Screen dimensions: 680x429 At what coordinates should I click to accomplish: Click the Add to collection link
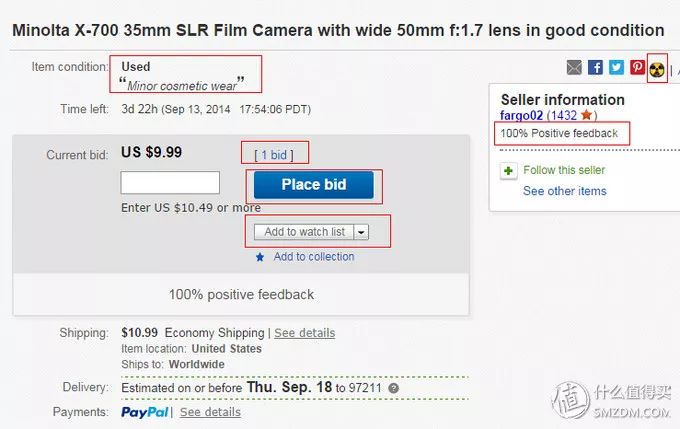(x=314, y=257)
